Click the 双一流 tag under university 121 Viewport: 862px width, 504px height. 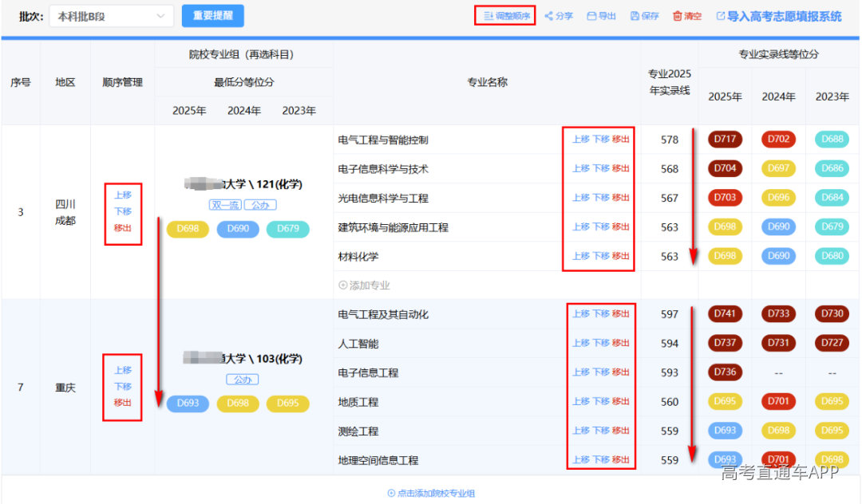click(x=225, y=205)
